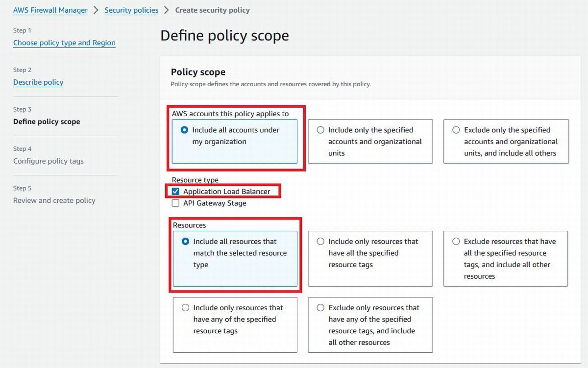Click breadcrumb chevron before 'Create security policy'
Image resolution: width=588 pixels, height=368 pixels.
(x=167, y=10)
